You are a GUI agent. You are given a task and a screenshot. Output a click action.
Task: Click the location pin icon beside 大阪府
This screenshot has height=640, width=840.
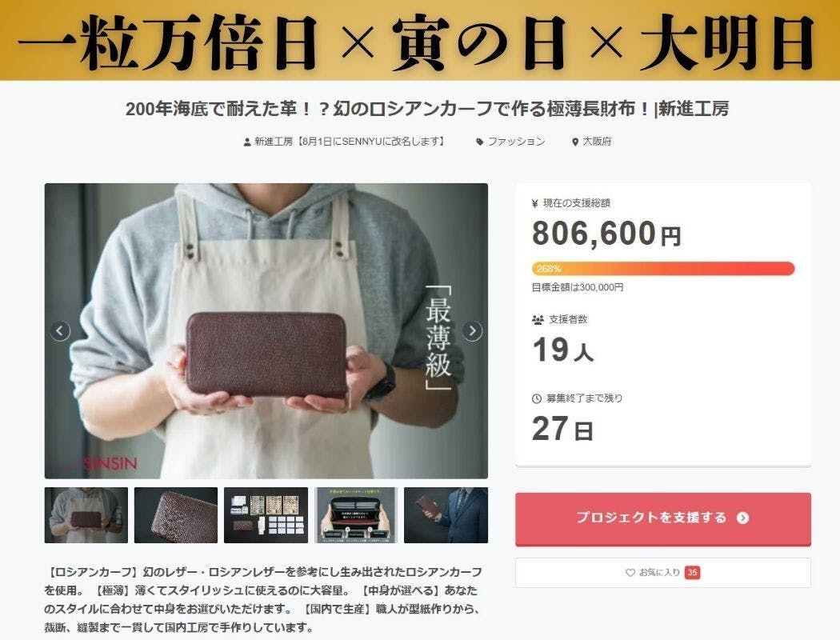point(575,142)
